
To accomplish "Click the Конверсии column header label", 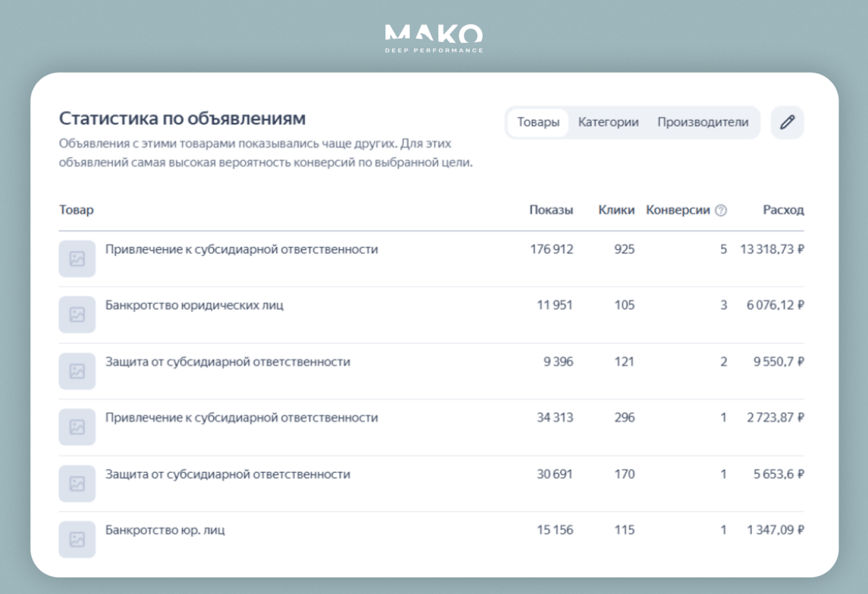I will point(678,210).
